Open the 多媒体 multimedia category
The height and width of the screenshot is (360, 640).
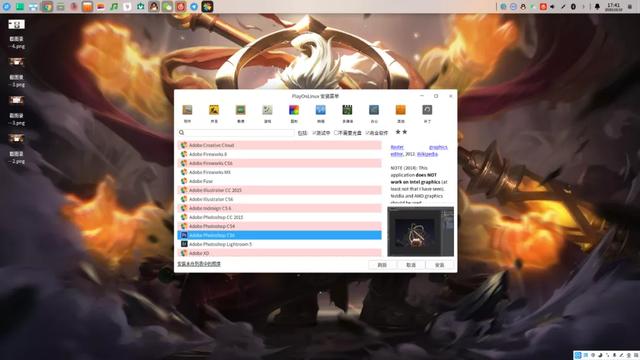tap(347, 113)
